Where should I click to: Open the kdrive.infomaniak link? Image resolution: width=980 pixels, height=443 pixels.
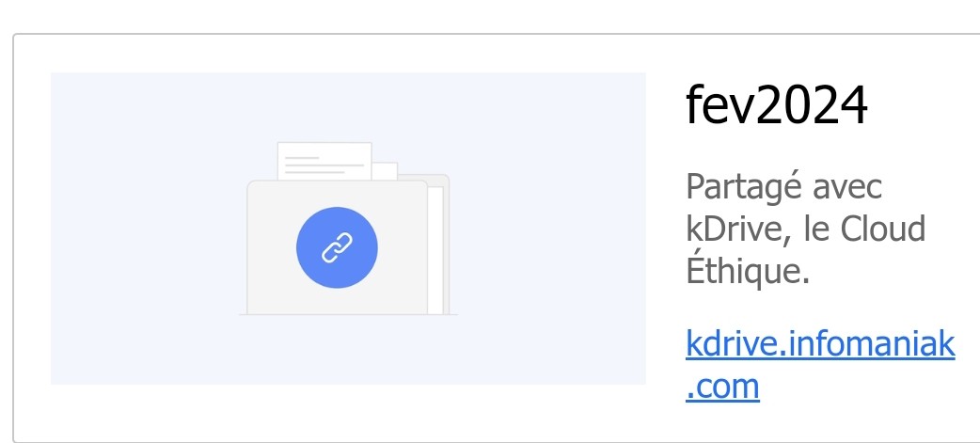tap(820, 343)
